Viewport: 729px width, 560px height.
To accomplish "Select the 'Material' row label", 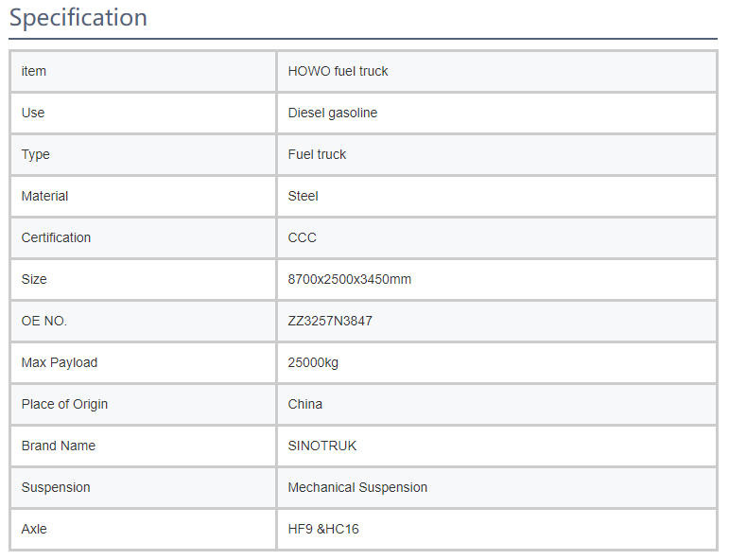I will (x=44, y=196).
